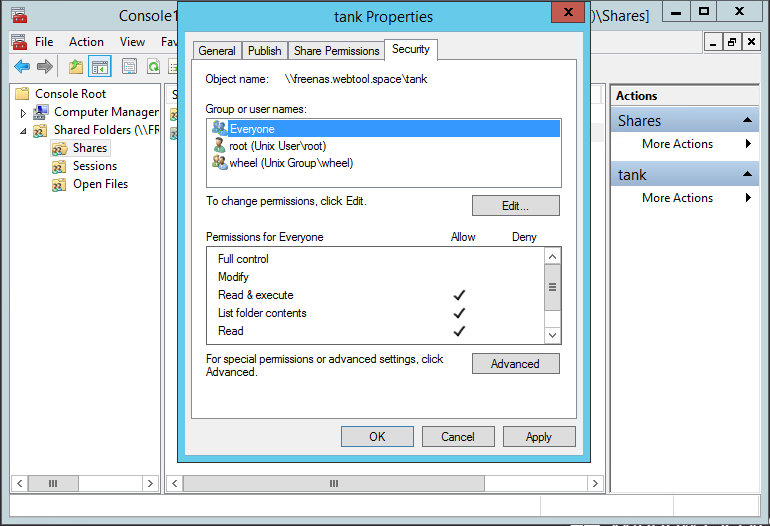Open the File menu

(44, 42)
